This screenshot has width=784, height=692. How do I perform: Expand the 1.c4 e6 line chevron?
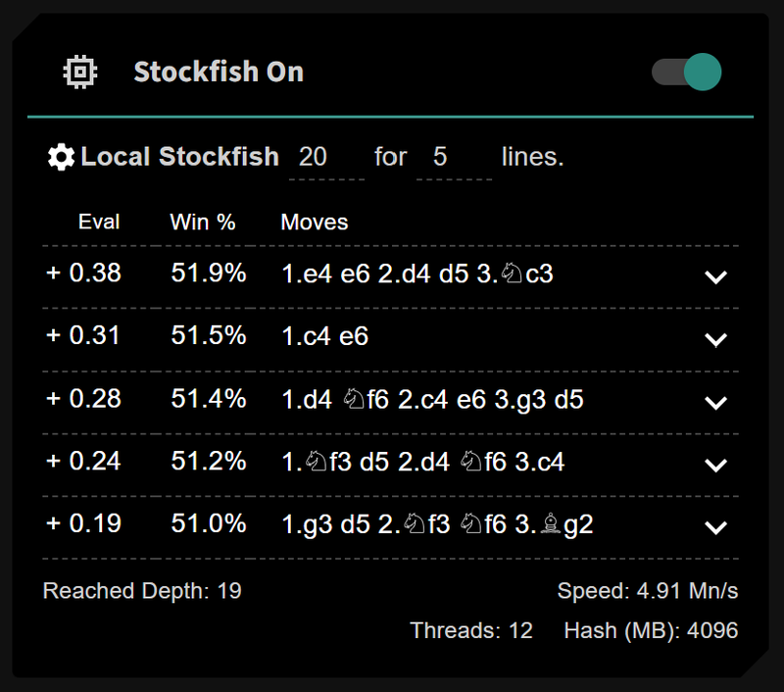click(716, 339)
